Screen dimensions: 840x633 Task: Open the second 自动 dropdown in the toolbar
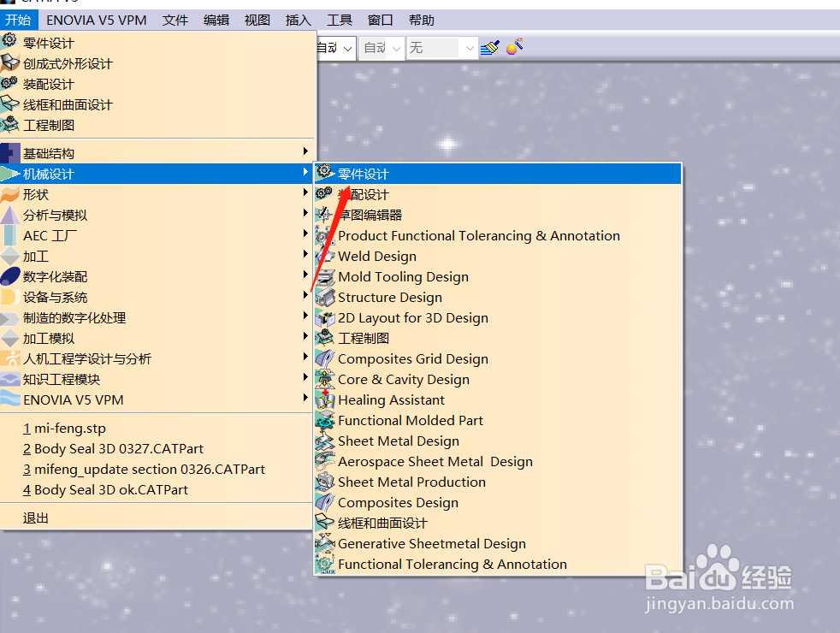pyautogui.click(x=396, y=49)
